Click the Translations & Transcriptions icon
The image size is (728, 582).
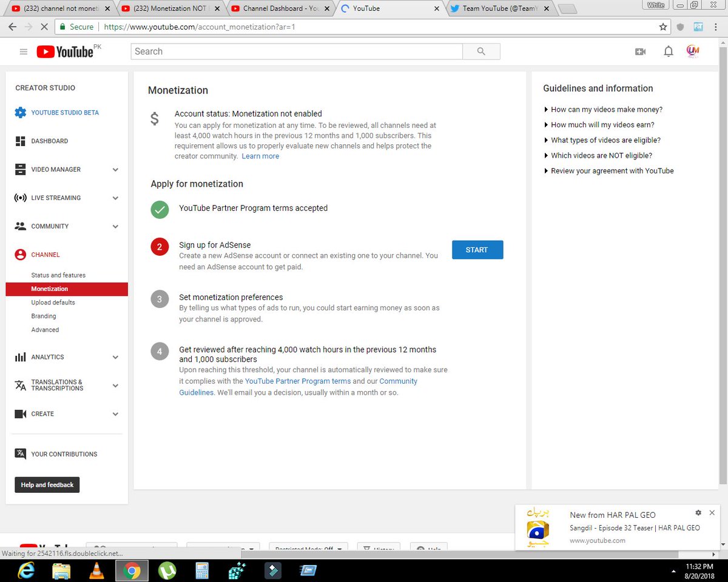(x=20, y=386)
